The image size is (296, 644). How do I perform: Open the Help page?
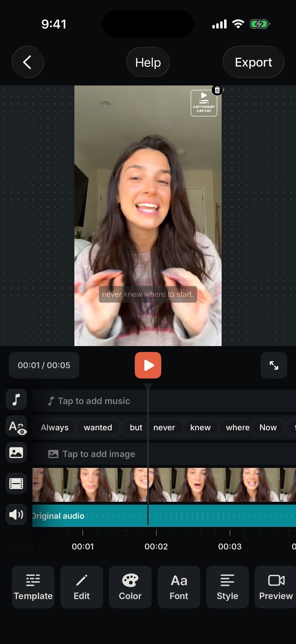click(x=148, y=62)
